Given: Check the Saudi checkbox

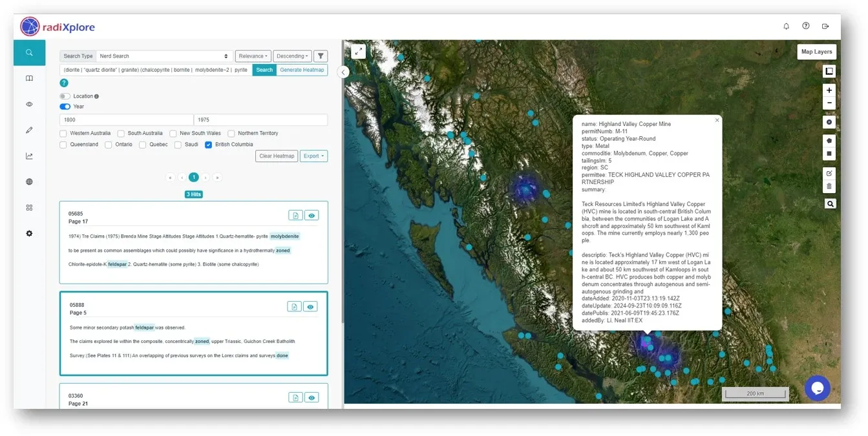Looking at the screenshot, I should point(178,145).
